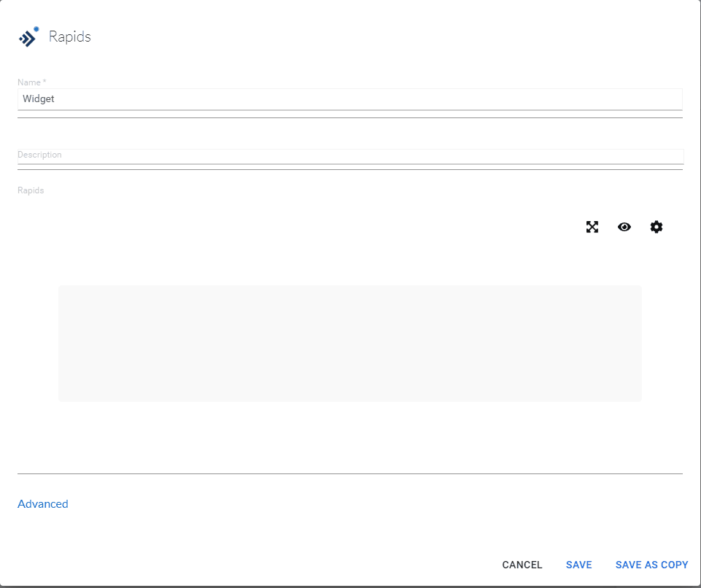Click the Name field label
The height and width of the screenshot is (588, 701).
(x=31, y=82)
